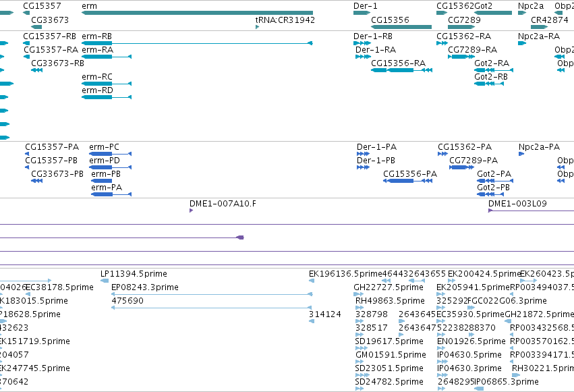
Task: Select the CG15356-RA transcript label
Action: [x=398, y=63]
